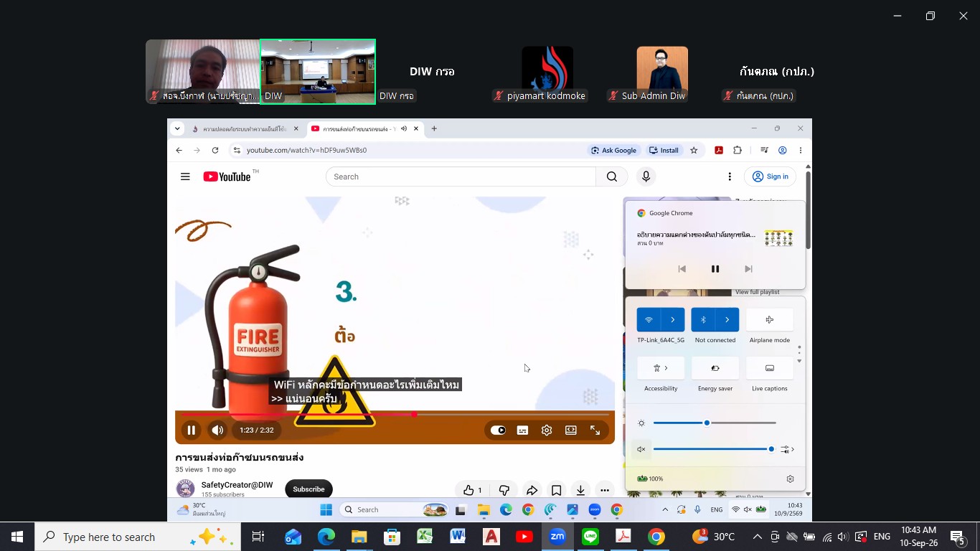Switch to the first Chrome tab
This screenshot has height=551, width=980.
tap(240, 129)
